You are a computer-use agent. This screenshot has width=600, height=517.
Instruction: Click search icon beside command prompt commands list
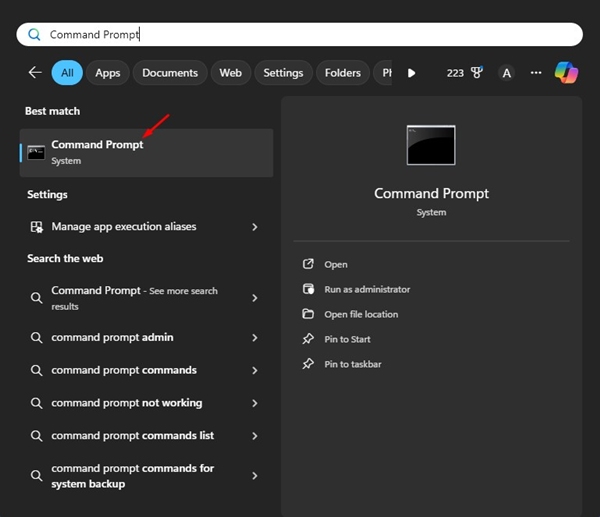click(36, 436)
